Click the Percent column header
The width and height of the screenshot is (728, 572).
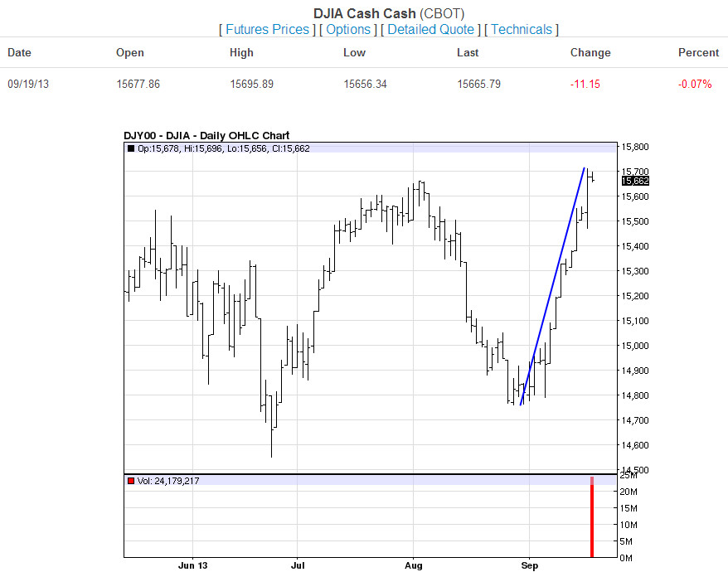coord(699,52)
